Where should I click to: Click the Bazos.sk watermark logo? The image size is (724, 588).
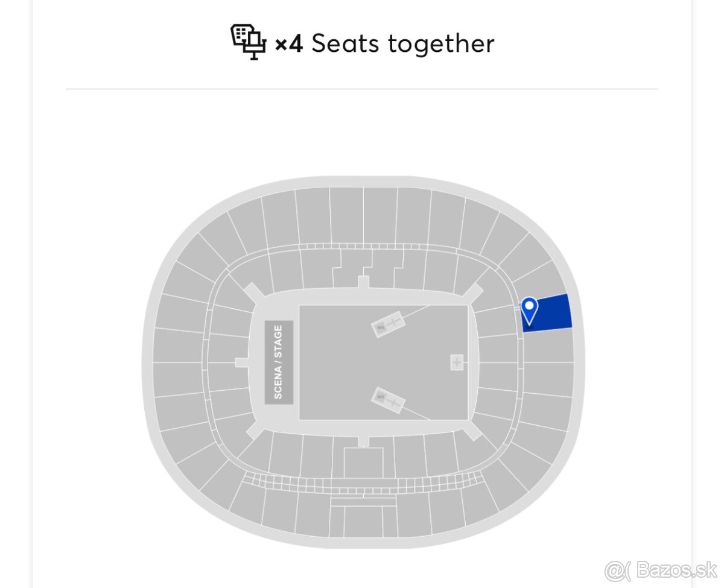661,569
